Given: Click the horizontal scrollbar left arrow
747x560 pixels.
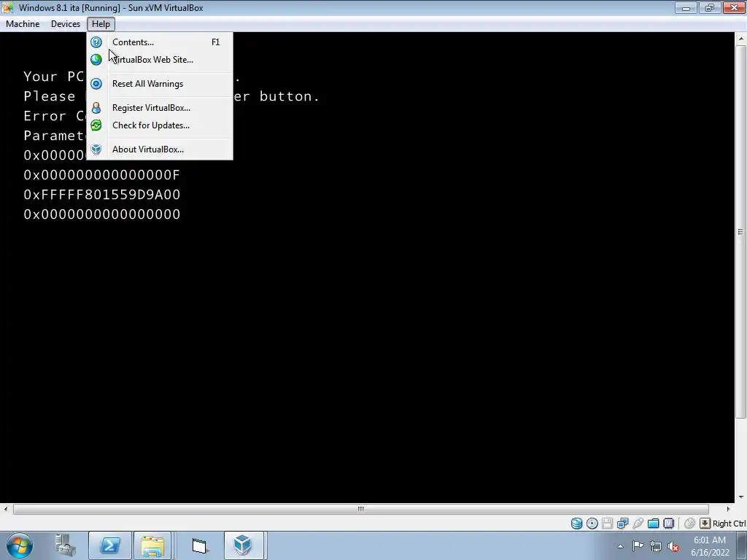Looking at the screenshot, I should pos(5,509).
